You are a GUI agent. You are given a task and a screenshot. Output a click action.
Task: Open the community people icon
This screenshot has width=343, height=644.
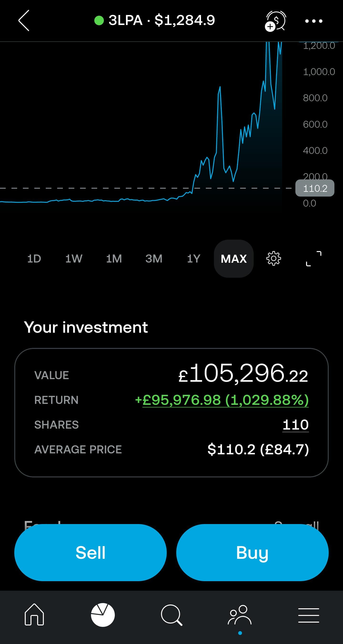(x=240, y=615)
